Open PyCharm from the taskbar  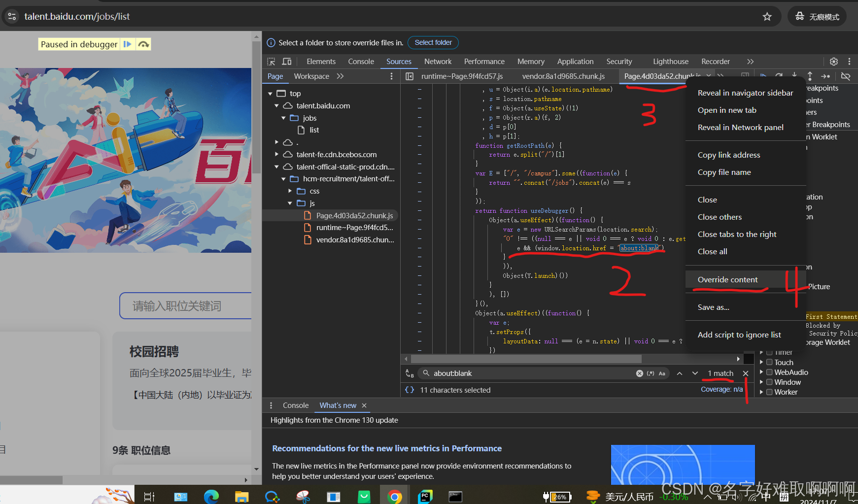(425, 497)
